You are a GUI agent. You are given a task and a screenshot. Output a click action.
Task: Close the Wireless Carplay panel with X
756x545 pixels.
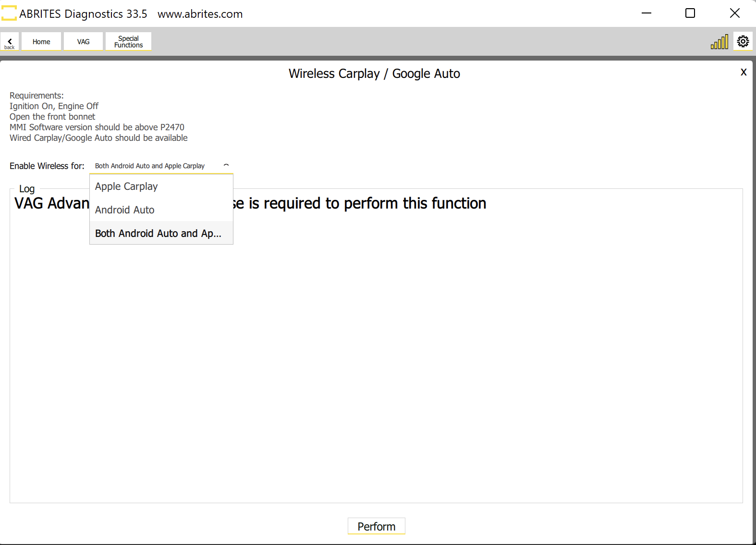744,72
